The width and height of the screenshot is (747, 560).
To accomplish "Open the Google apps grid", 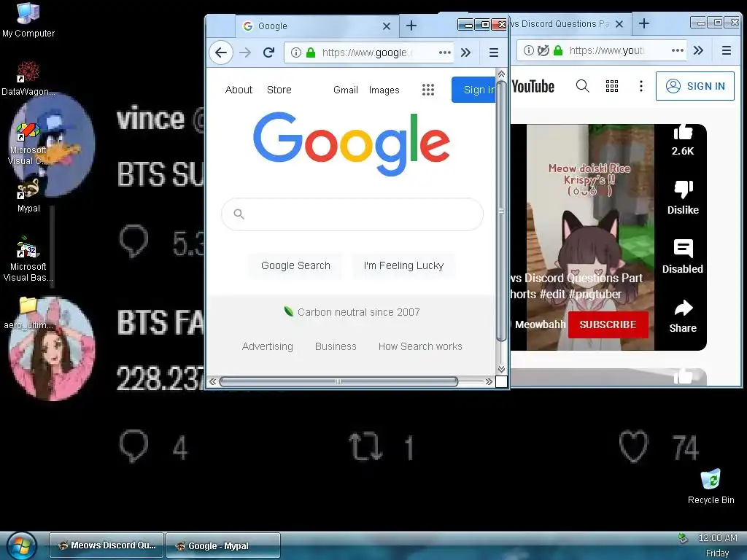I will pyautogui.click(x=427, y=90).
